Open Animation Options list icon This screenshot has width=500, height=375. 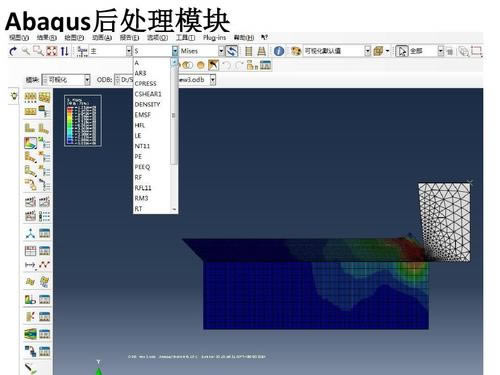(x=44, y=216)
